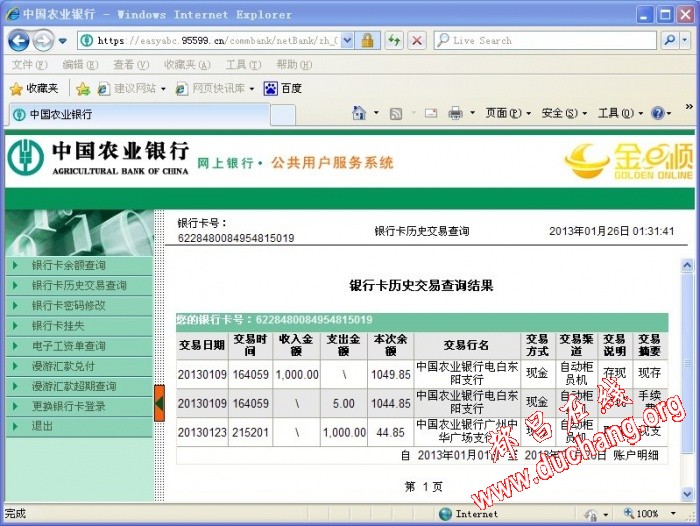Open the 网页快讯库 web slice gallery
Image resolution: width=700 pixels, height=526 pixels.
[215, 89]
